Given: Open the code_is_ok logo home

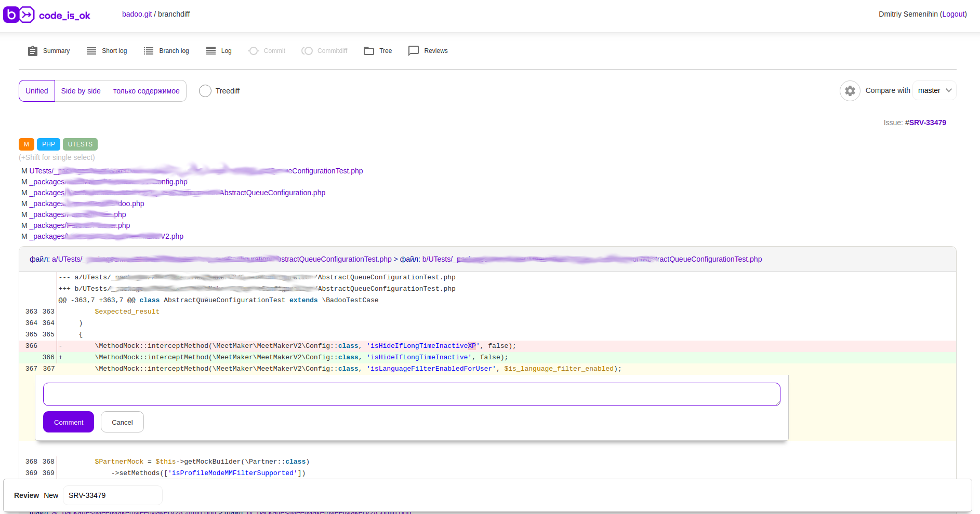Looking at the screenshot, I should [x=47, y=15].
